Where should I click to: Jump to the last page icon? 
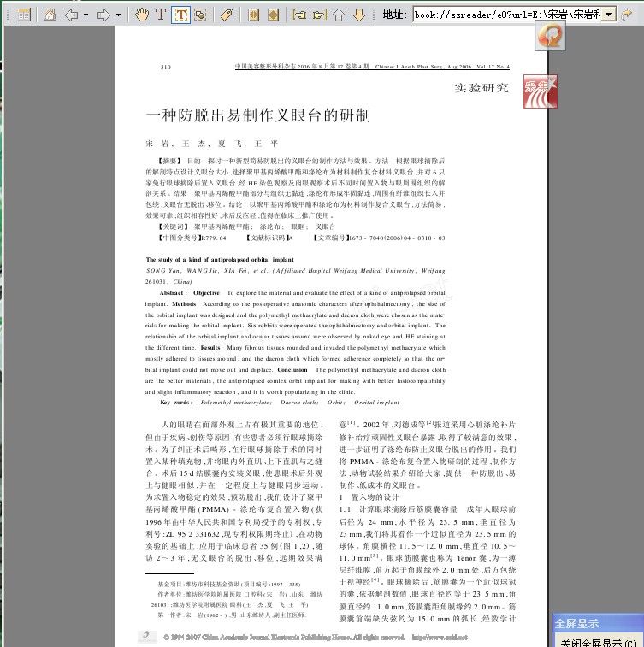tap(318, 15)
